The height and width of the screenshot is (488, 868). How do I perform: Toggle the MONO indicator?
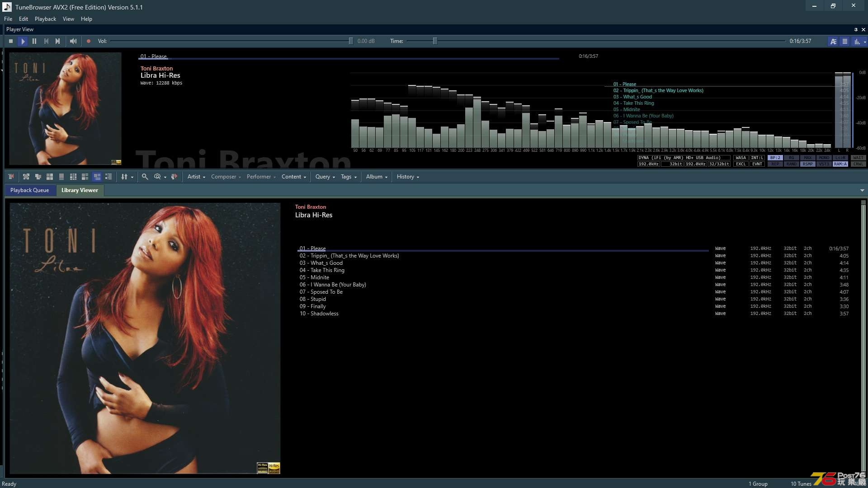824,158
